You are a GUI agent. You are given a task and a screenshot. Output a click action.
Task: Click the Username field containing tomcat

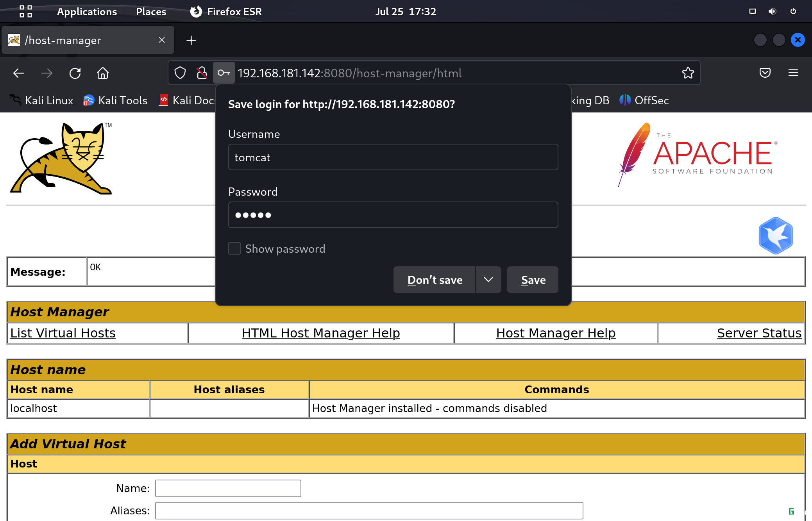(393, 157)
